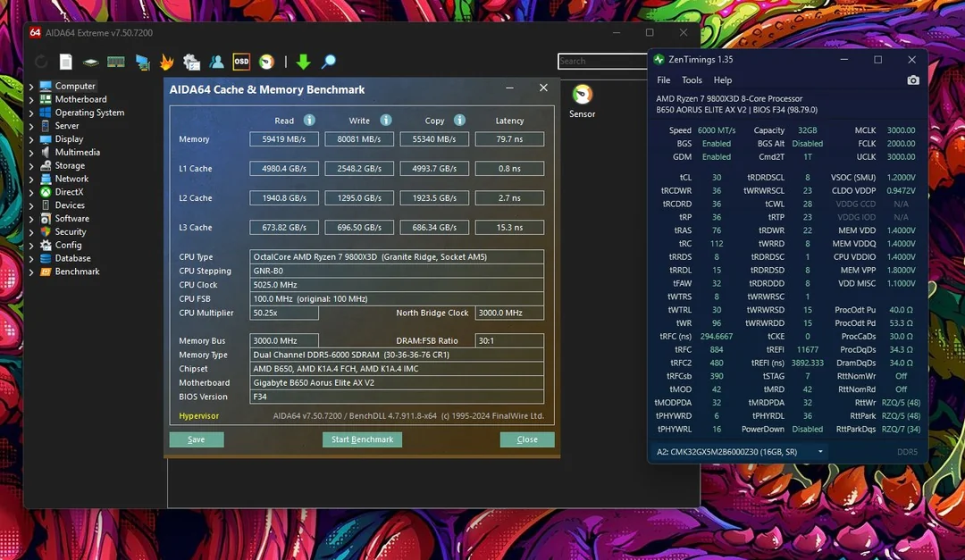Select Config in the tree
This screenshot has height=560, width=965.
pyautogui.click(x=68, y=245)
